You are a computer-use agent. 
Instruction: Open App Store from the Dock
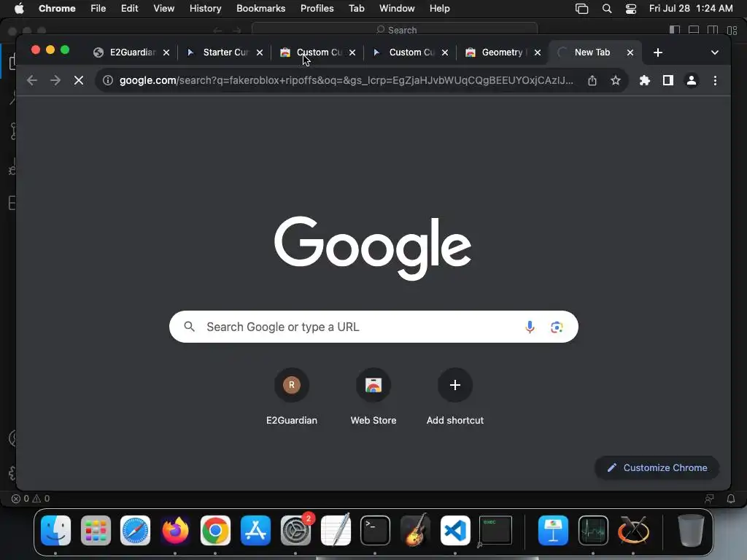255,530
